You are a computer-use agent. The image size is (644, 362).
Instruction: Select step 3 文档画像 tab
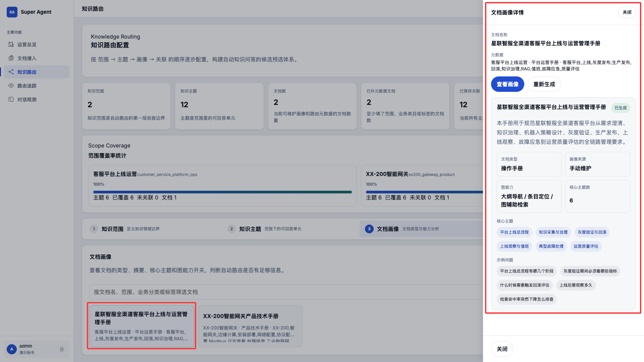pos(388,229)
